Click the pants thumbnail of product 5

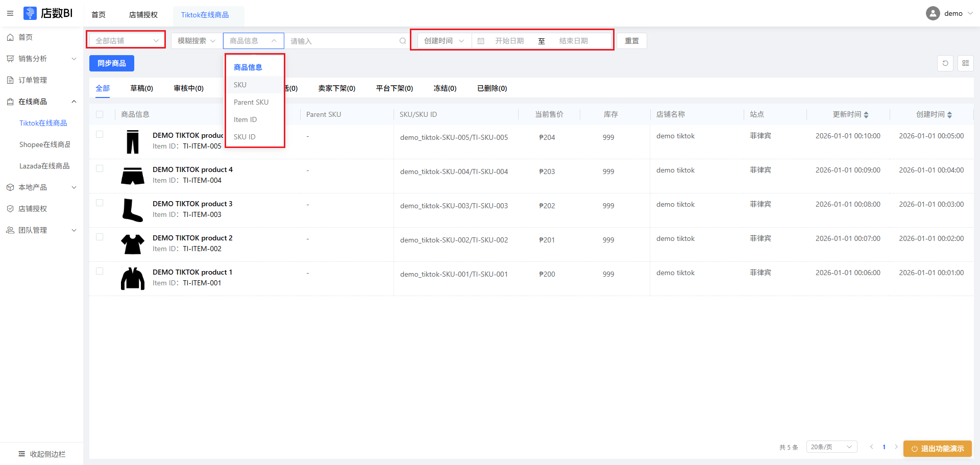[x=133, y=141]
